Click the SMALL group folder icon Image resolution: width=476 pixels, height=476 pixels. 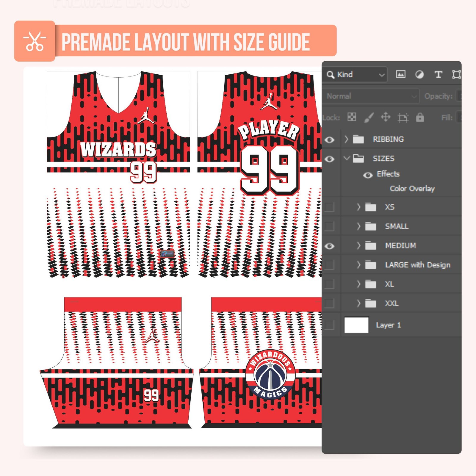(371, 226)
